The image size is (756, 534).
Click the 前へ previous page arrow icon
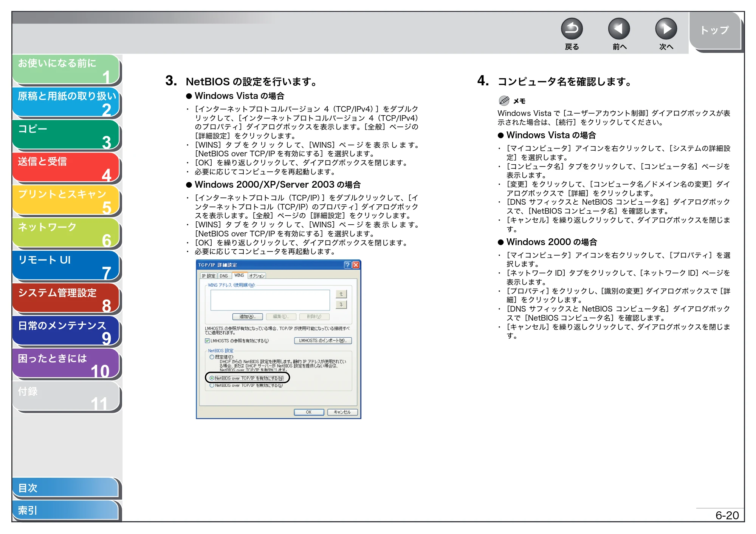click(619, 29)
